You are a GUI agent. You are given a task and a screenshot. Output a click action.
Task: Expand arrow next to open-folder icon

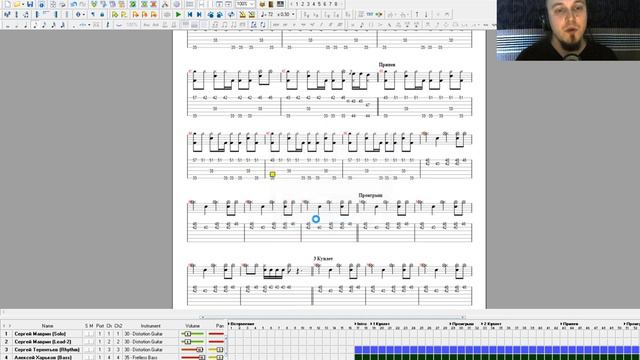[x=23, y=4]
